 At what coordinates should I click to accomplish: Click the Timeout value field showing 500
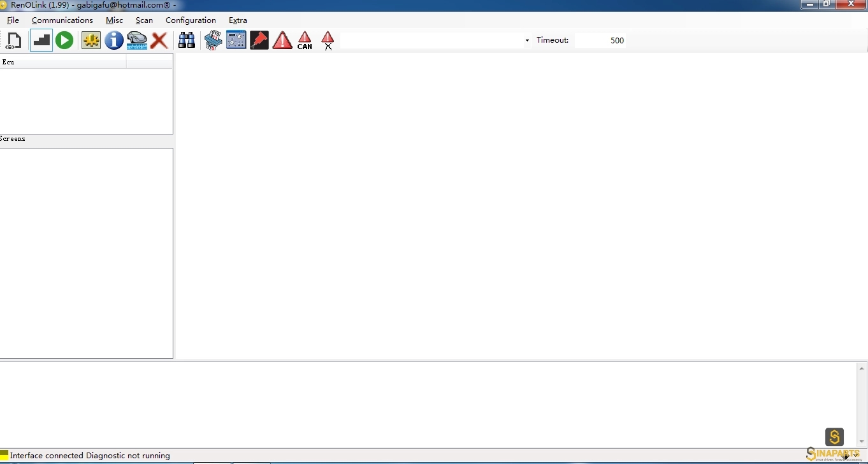pyautogui.click(x=600, y=41)
